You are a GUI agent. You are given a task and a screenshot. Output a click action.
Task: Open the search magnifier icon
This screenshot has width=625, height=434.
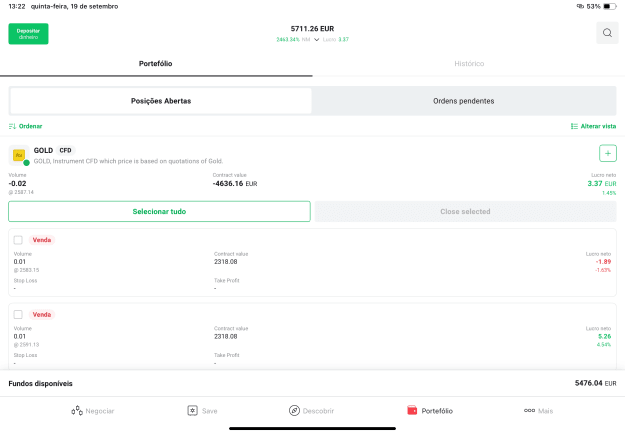(607, 33)
